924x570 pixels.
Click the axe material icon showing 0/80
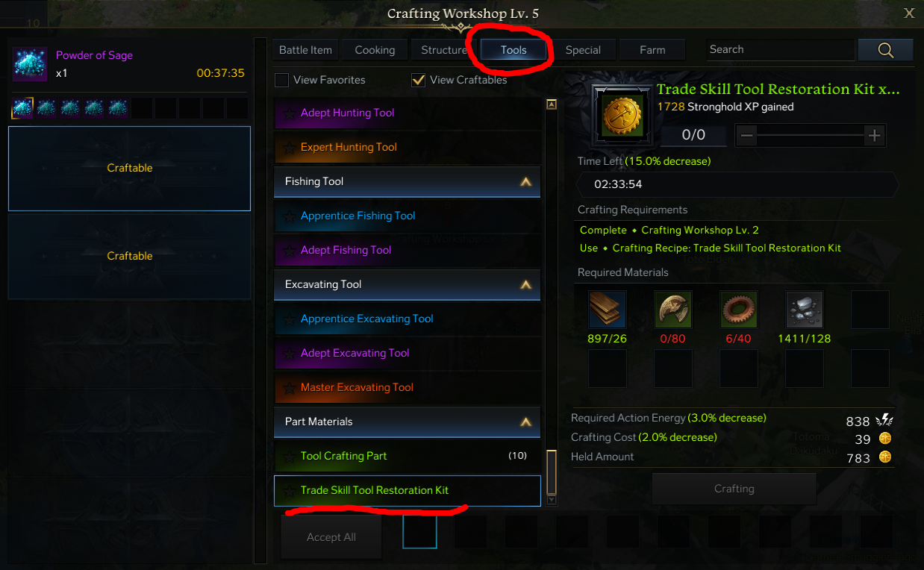673,310
